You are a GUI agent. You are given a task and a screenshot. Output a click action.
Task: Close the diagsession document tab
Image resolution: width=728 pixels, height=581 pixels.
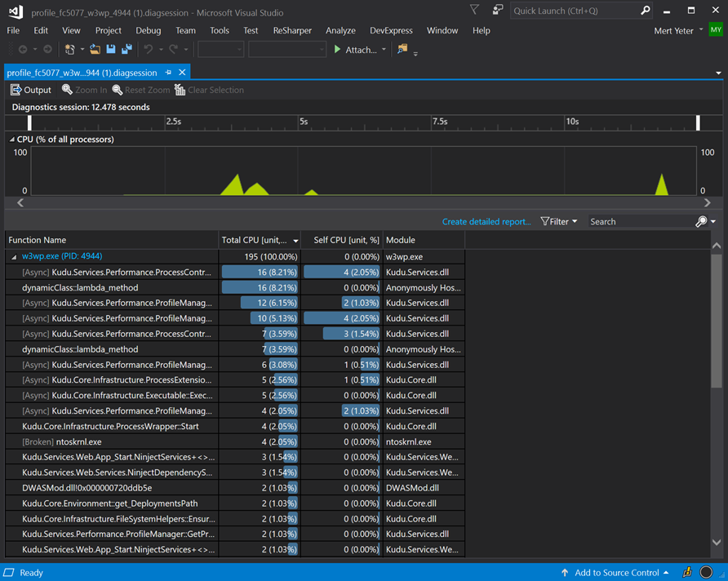coord(183,73)
